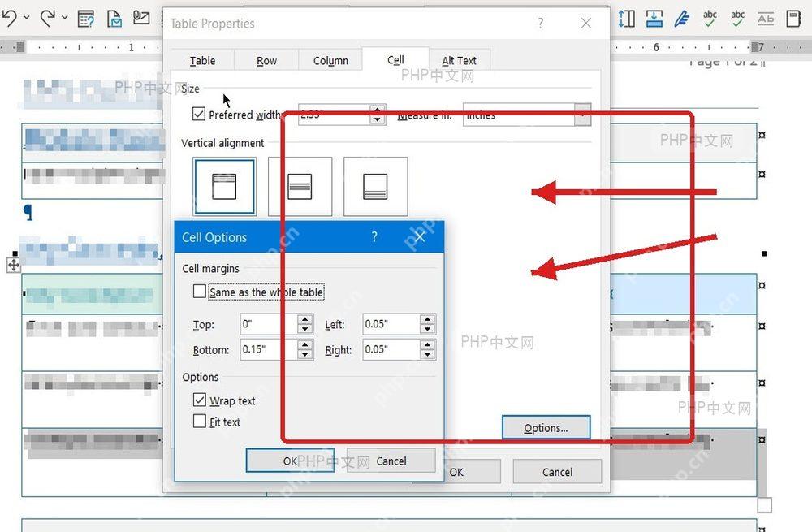The width and height of the screenshot is (812, 532).
Task: Open the Redo dropdown arrow
Action: coord(65,18)
